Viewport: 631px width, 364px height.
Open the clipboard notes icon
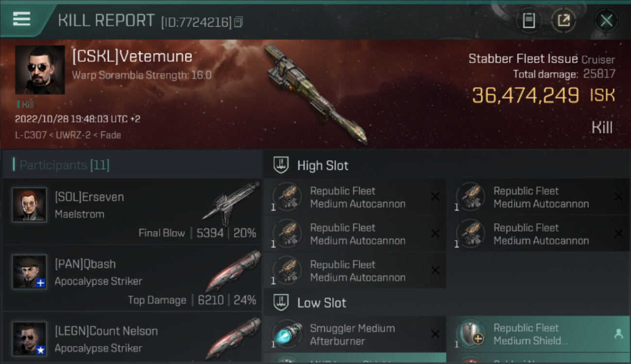(529, 20)
